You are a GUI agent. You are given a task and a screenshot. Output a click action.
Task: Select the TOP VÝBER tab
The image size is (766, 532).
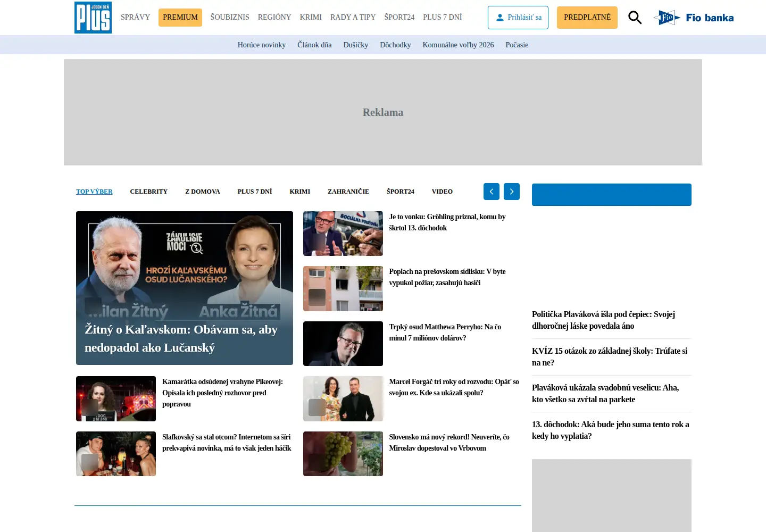coord(94,192)
